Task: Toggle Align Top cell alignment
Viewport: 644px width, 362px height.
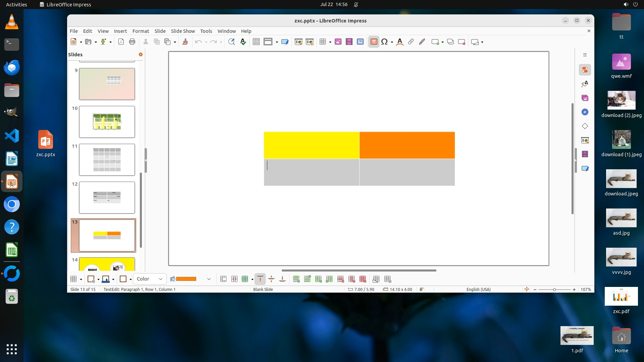Action: pyautogui.click(x=260, y=279)
